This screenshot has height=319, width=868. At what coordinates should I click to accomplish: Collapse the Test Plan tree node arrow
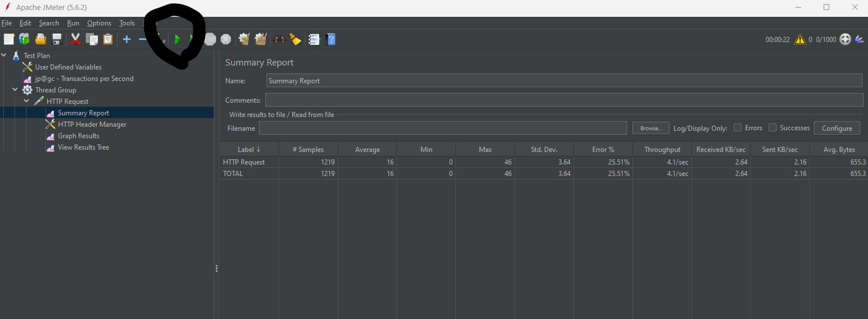coord(4,55)
